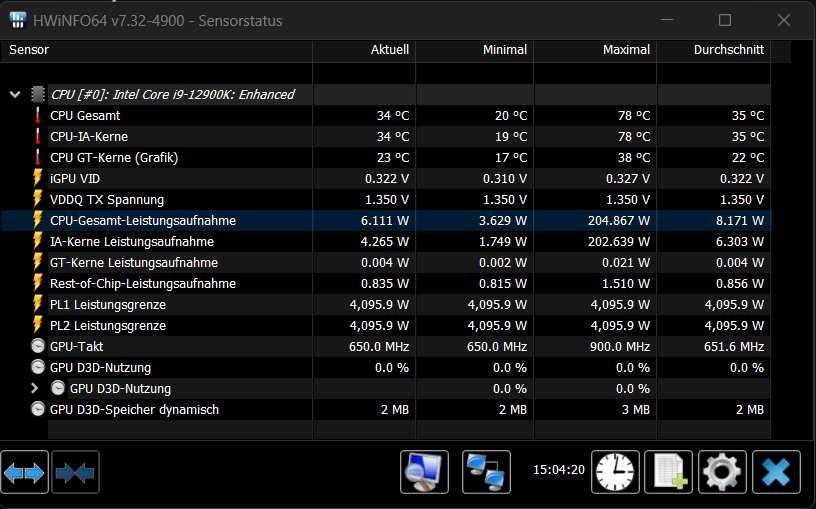Viewport: 816px width, 509px height.
Task: Click the 3 MB maximal value
Action: click(635, 410)
